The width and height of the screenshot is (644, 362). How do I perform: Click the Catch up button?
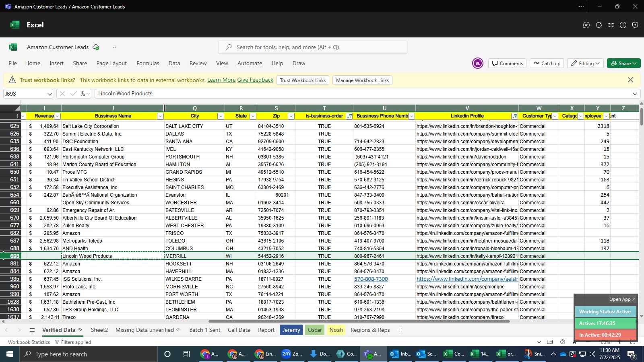pos(547,63)
